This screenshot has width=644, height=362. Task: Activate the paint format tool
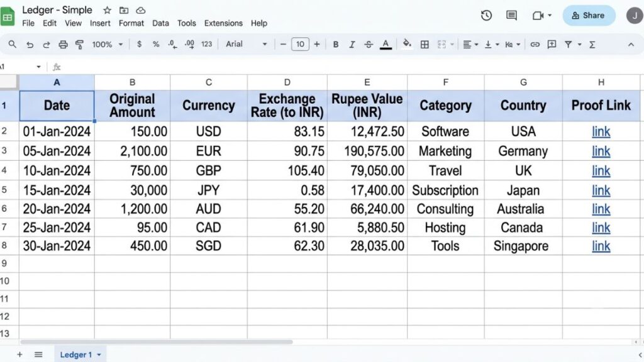pyautogui.click(x=79, y=45)
